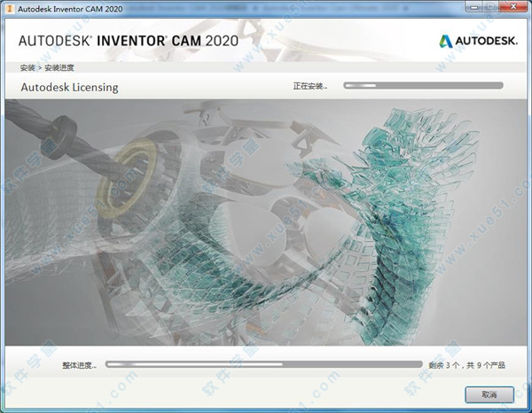Click the 剩余 3 个，共 9 个产品 text
This screenshot has width=532, height=413.
(467, 365)
